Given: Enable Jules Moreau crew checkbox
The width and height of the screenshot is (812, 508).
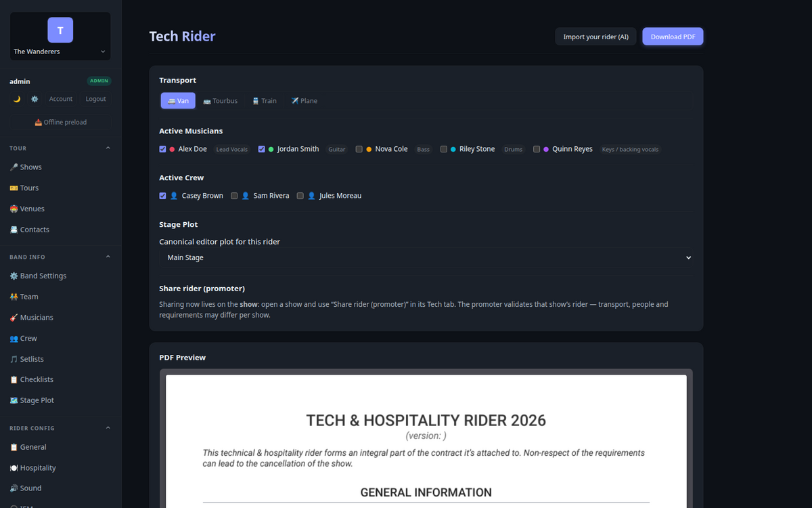Looking at the screenshot, I should [x=300, y=196].
